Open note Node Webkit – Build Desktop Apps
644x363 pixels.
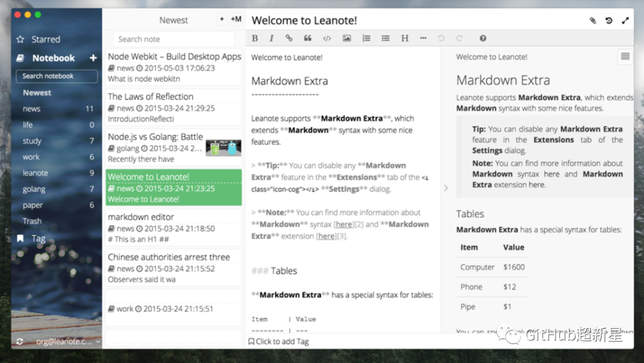pyautogui.click(x=174, y=67)
